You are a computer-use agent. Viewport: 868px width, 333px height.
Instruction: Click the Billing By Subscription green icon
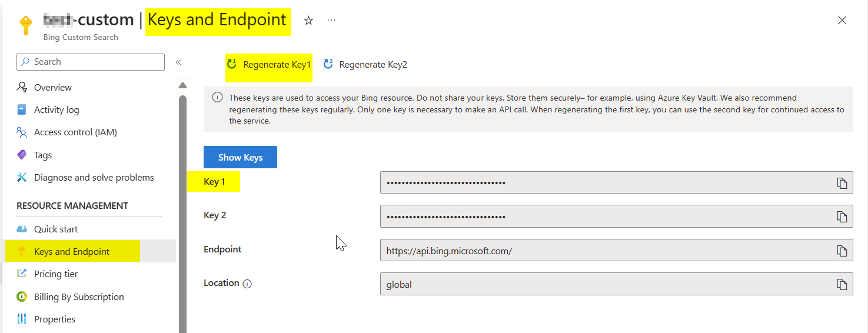tap(22, 297)
